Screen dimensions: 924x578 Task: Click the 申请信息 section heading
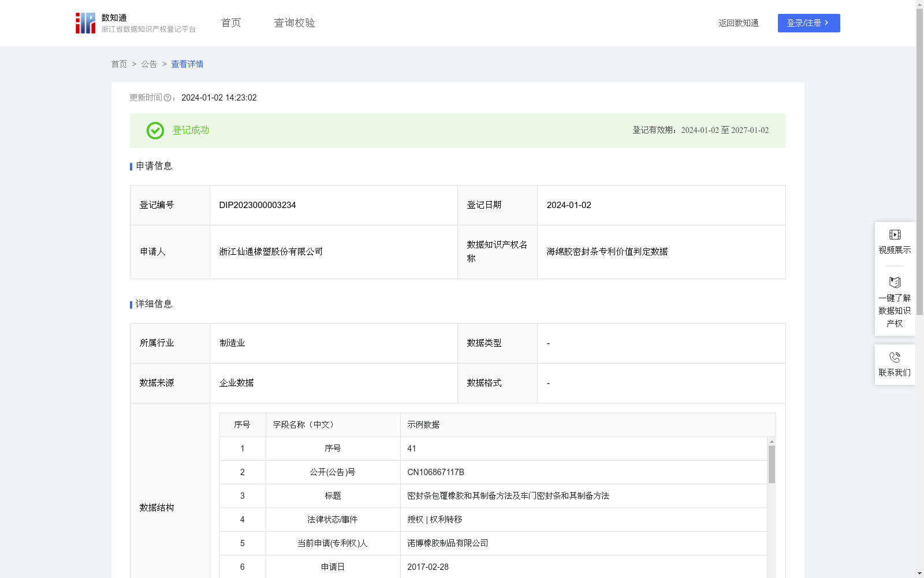point(154,166)
